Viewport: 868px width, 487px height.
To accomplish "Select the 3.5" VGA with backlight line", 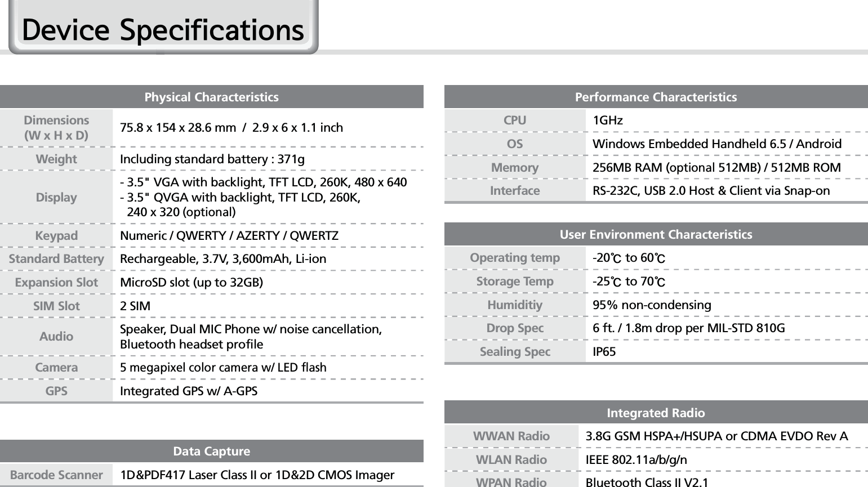I will (264, 183).
